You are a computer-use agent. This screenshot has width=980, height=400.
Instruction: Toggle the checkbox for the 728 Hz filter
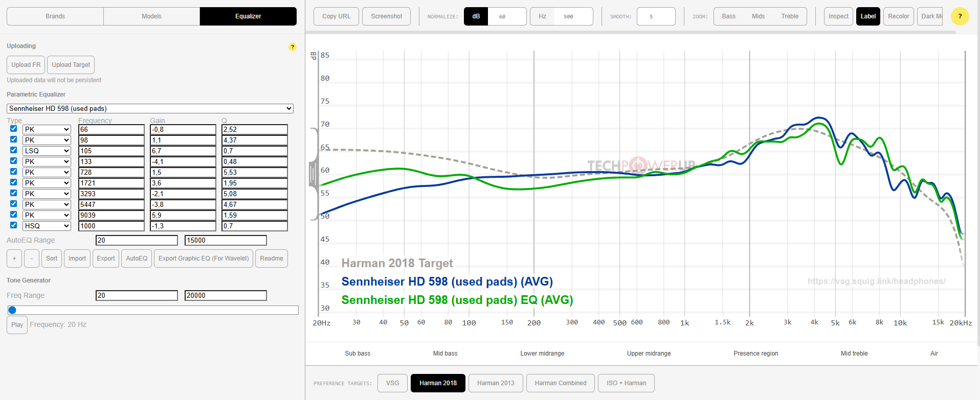pos(14,172)
